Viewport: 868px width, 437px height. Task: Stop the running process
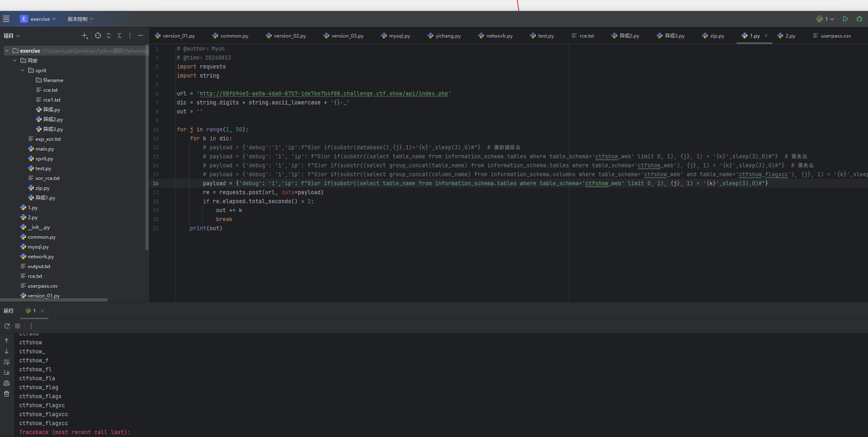pyautogui.click(x=18, y=326)
